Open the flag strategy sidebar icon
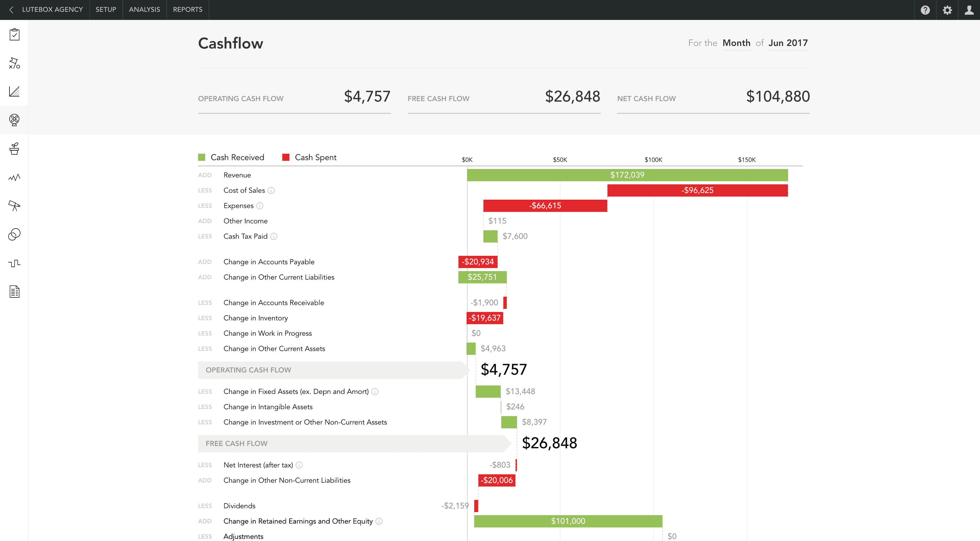 (14, 63)
